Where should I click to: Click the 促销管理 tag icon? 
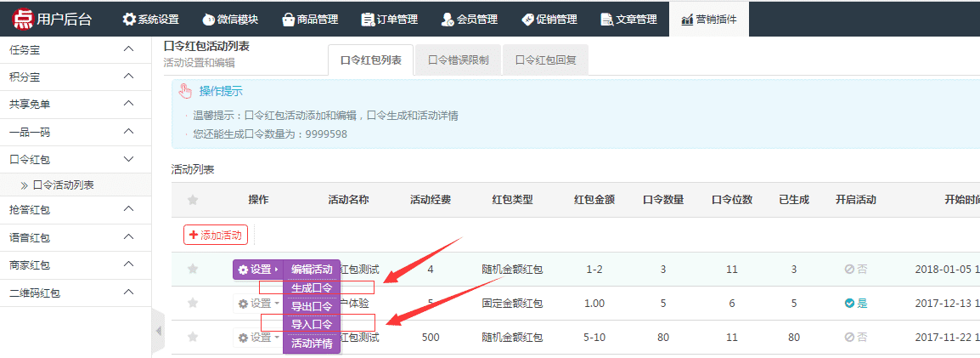click(x=527, y=19)
